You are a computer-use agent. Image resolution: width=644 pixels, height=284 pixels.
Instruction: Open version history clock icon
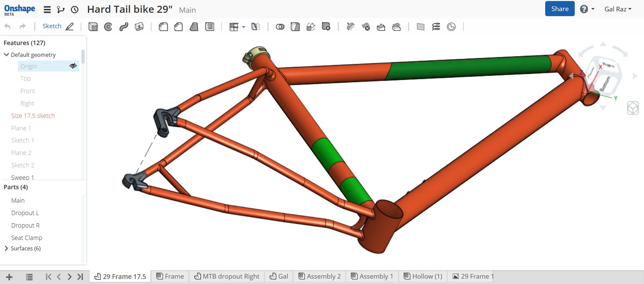coord(75,10)
